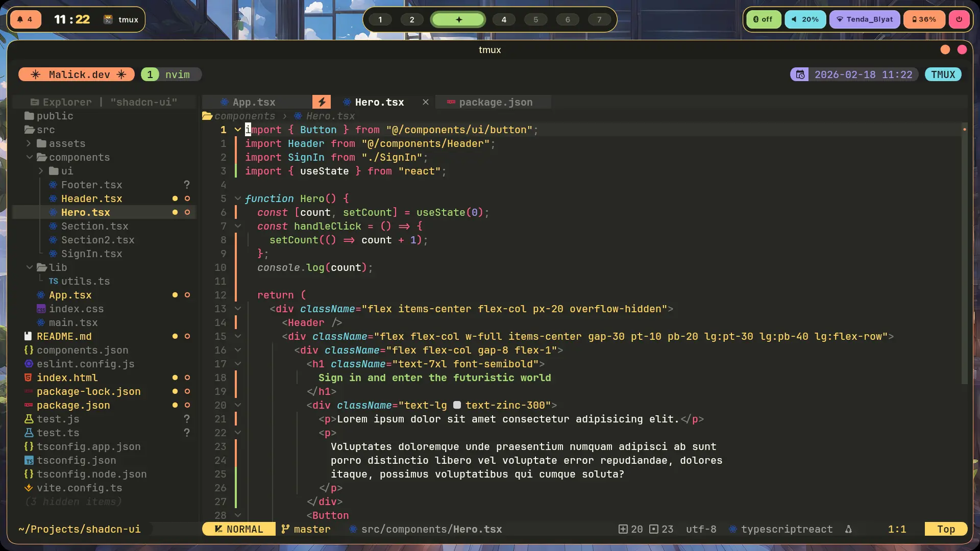Fold the function Hero definition

(237, 198)
